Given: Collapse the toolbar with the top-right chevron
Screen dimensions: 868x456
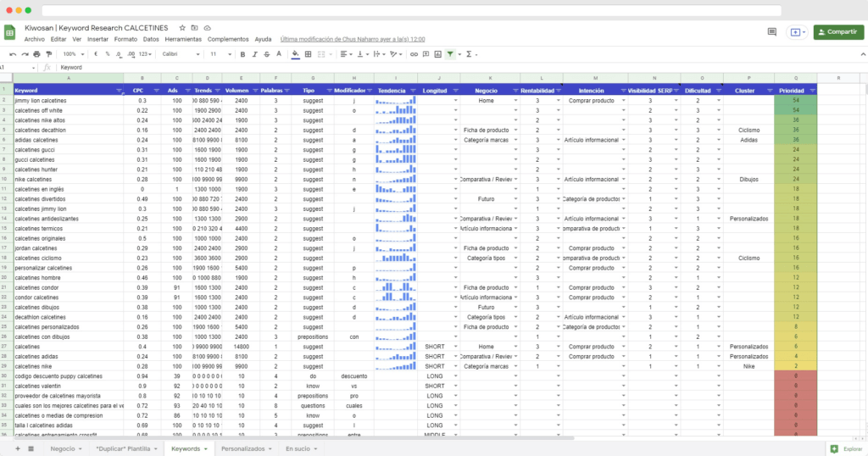Looking at the screenshot, I should coord(862,54).
